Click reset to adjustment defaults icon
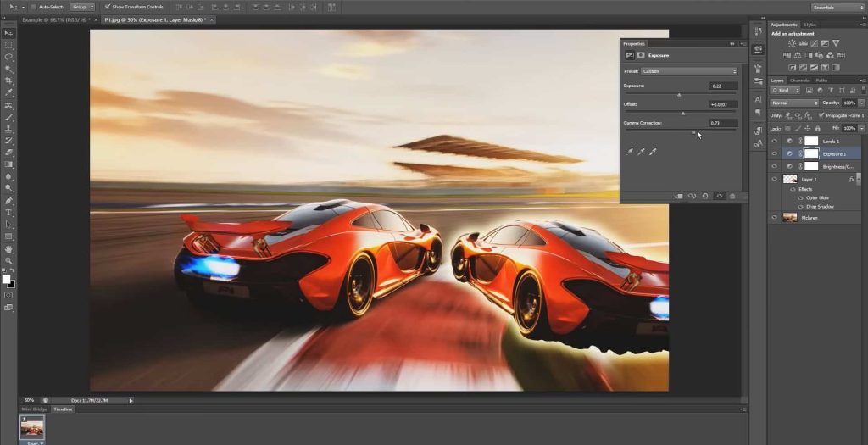Viewport: 868px width, 445px height. click(x=705, y=196)
